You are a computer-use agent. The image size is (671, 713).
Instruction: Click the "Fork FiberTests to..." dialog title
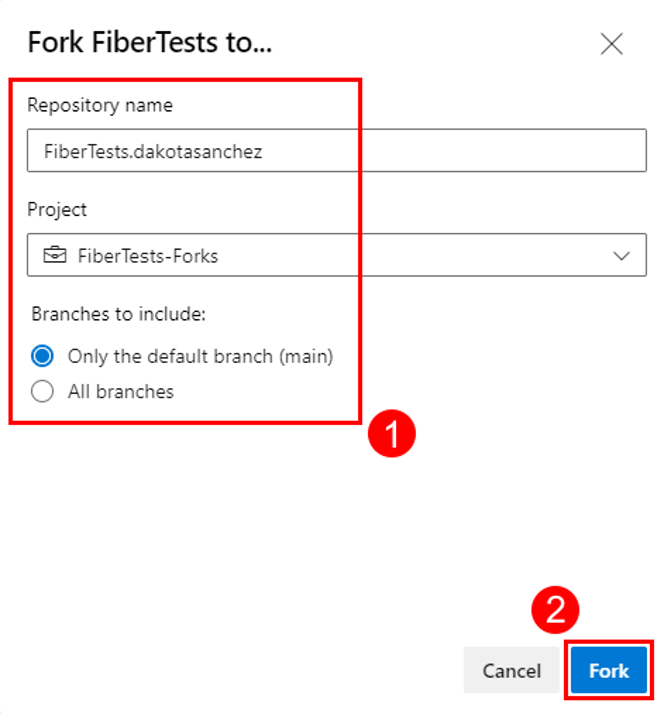point(150,42)
